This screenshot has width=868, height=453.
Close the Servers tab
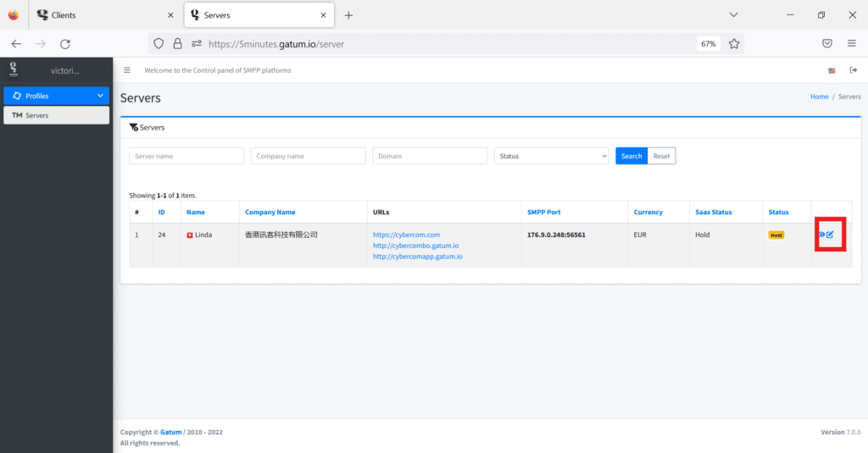point(323,15)
